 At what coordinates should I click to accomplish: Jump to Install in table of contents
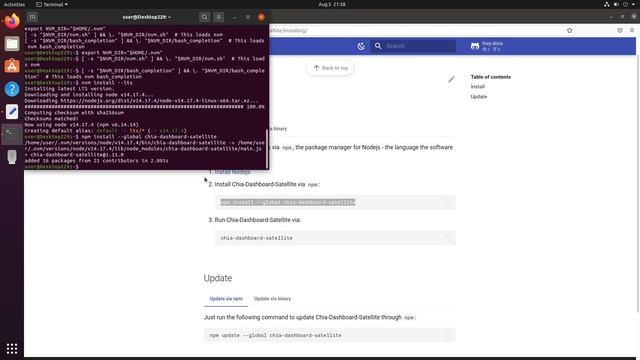pyautogui.click(x=478, y=87)
